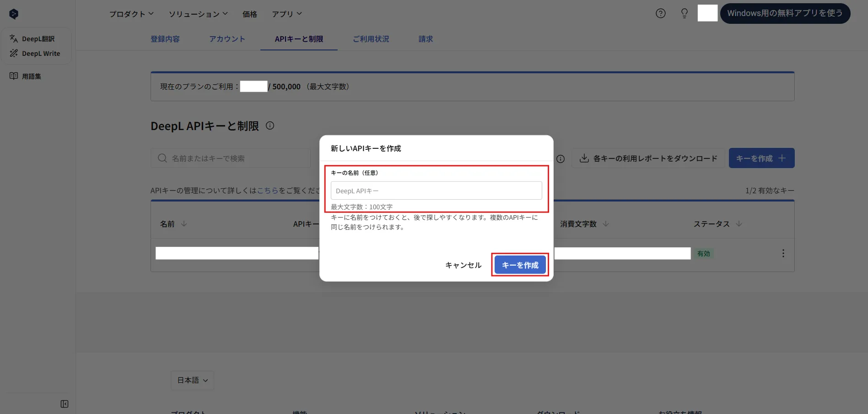Viewport: 868px width, 414px height.
Task: Open the 用語集 glossary item
Action: pos(26,76)
